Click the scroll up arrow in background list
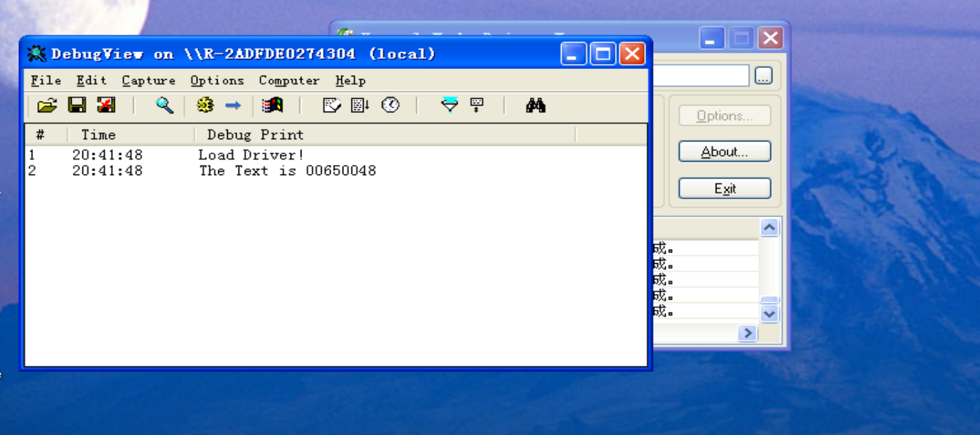The height and width of the screenshot is (435, 980). (x=769, y=228)
